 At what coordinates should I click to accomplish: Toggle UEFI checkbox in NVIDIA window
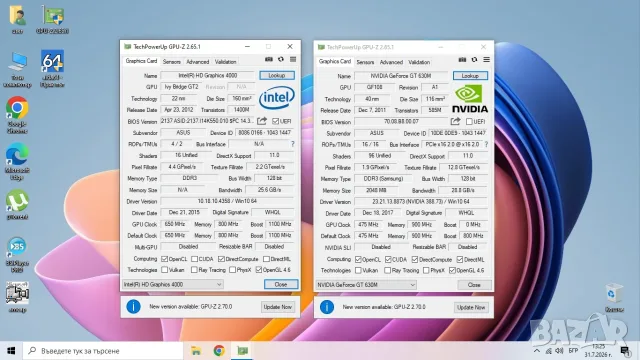(469, 122)
